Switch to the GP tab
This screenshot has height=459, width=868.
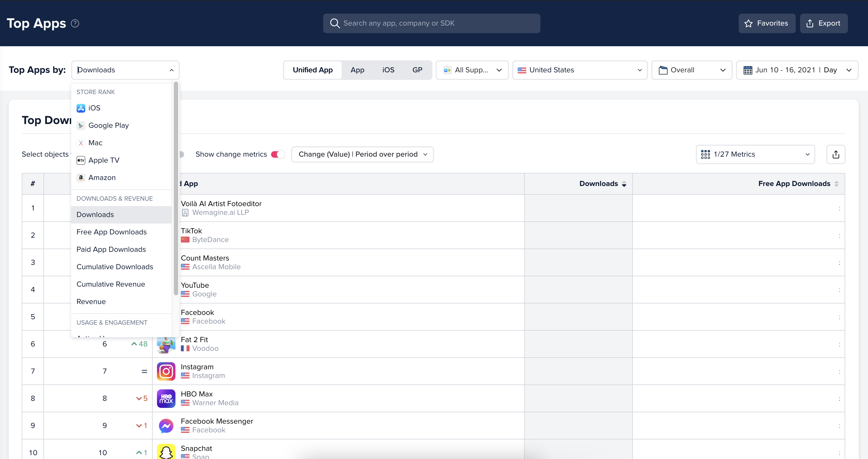pos(417,70)
